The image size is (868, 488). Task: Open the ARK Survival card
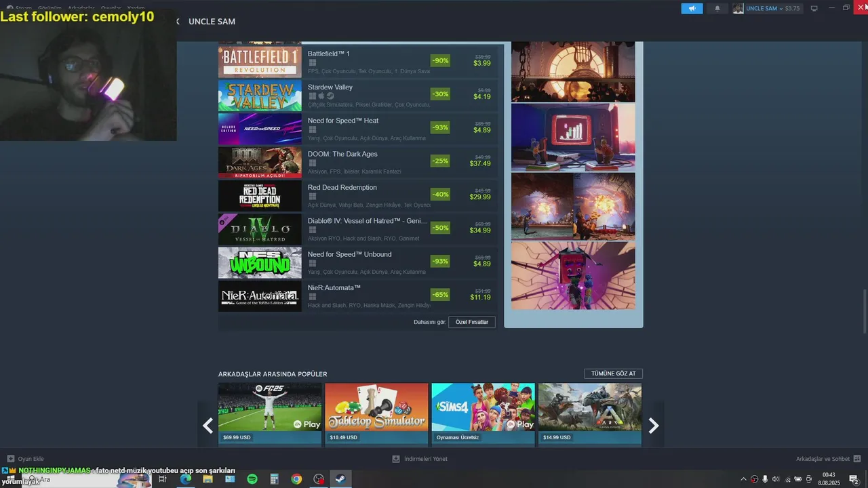pos(590,413)
